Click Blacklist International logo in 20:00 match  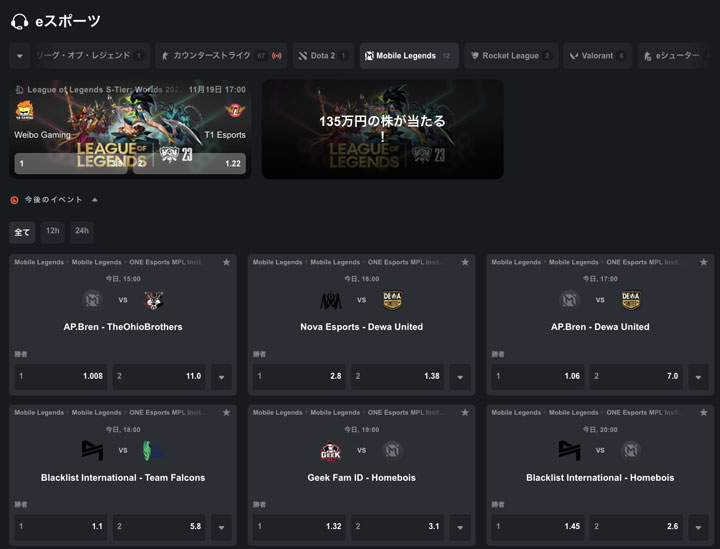point(569,450)
